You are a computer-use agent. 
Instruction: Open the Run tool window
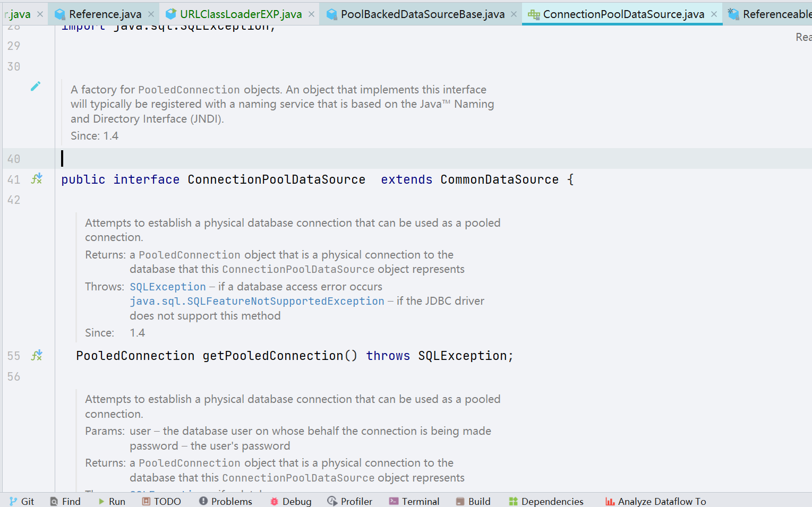click(x=112, y=501)
